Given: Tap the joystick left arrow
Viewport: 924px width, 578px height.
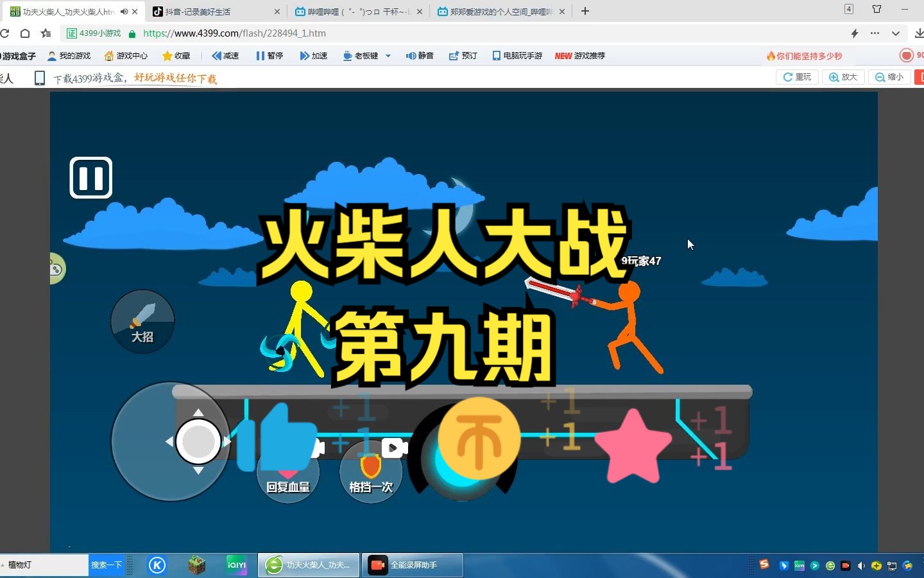Looking at the screenshot, I should pos(169,442).
